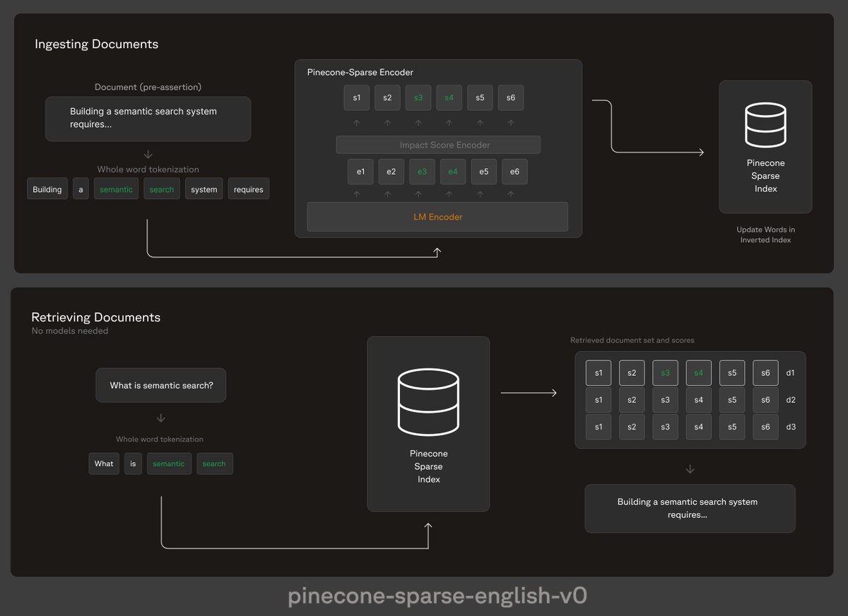Click the 'requires' token box
Image resolution: width=848 pixels, height=616 pixels.
[249, 189]
